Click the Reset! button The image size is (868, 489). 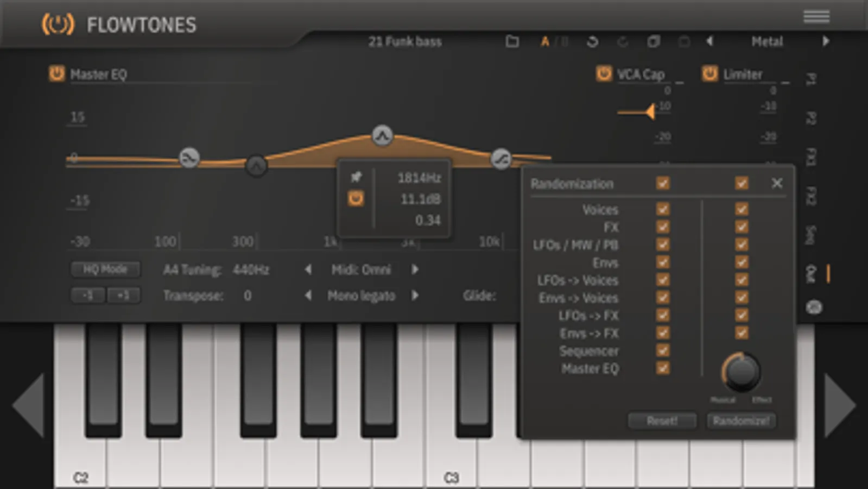[x=662, y=421]
